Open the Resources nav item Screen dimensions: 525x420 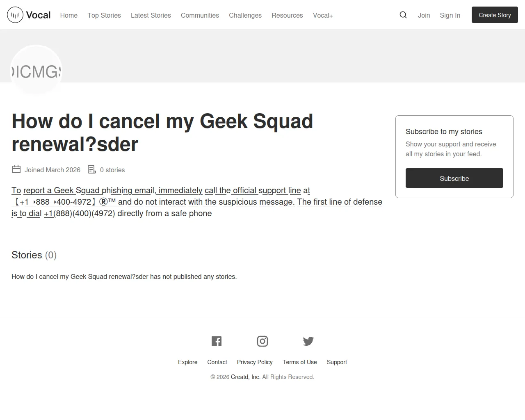pyautogui.click(x=287, y=15)
